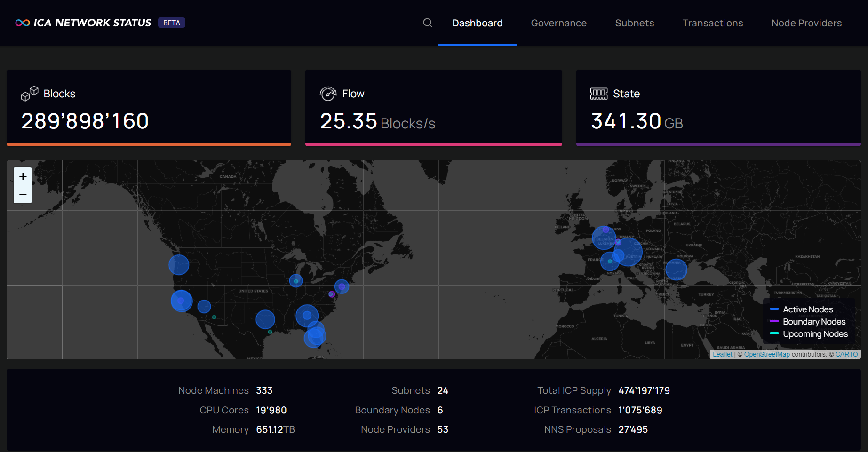Click the CPU Cores value 19'980
Image resolution: width=868 pixels, height=452 pixels.
tap(271, 410)
